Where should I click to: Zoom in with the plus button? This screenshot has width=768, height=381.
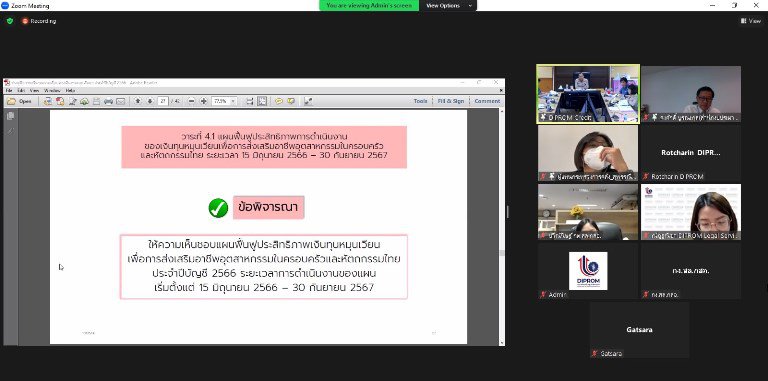pos(204,101)
